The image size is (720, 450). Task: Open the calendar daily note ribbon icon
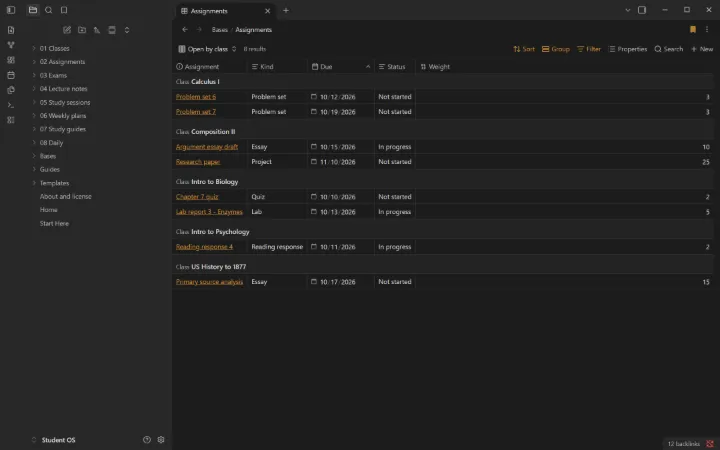[11, 75]
